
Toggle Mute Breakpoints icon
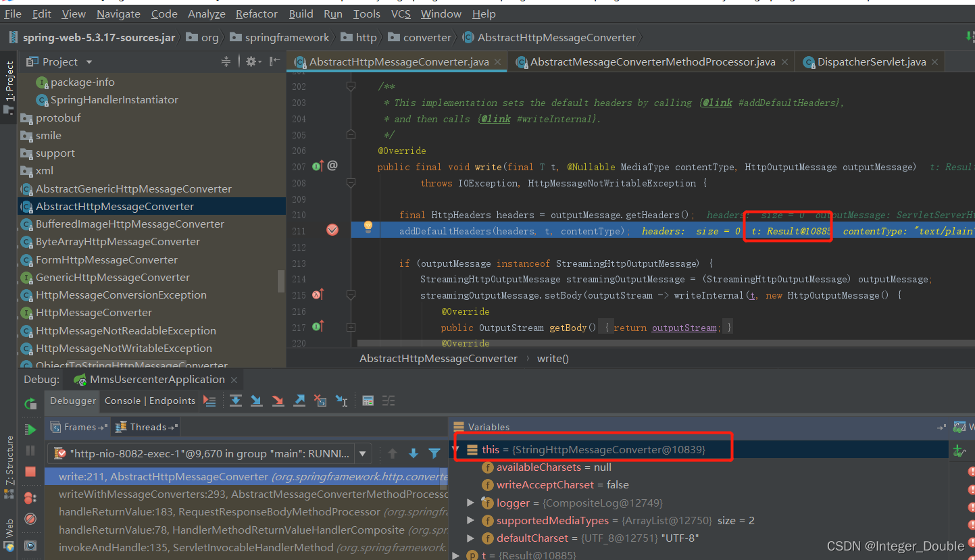pyautogui.click(x=30, y=519)
